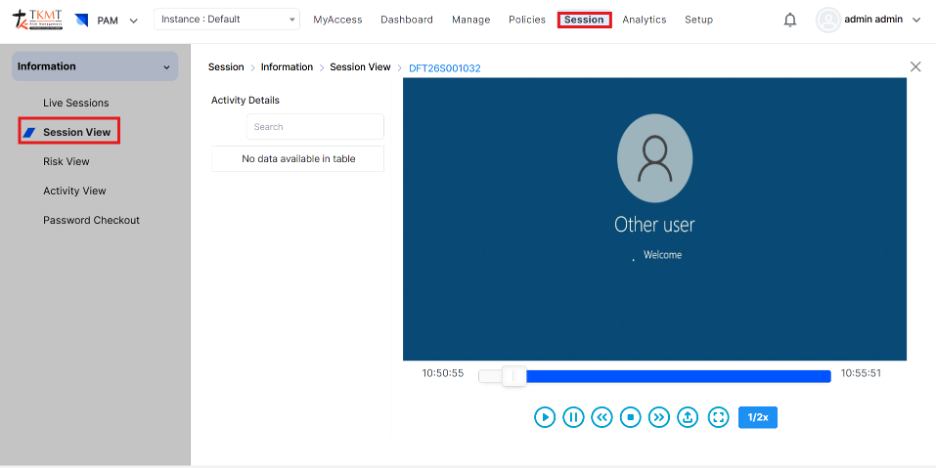Click the Session View breadcrumb link

[x=360, y=67]
